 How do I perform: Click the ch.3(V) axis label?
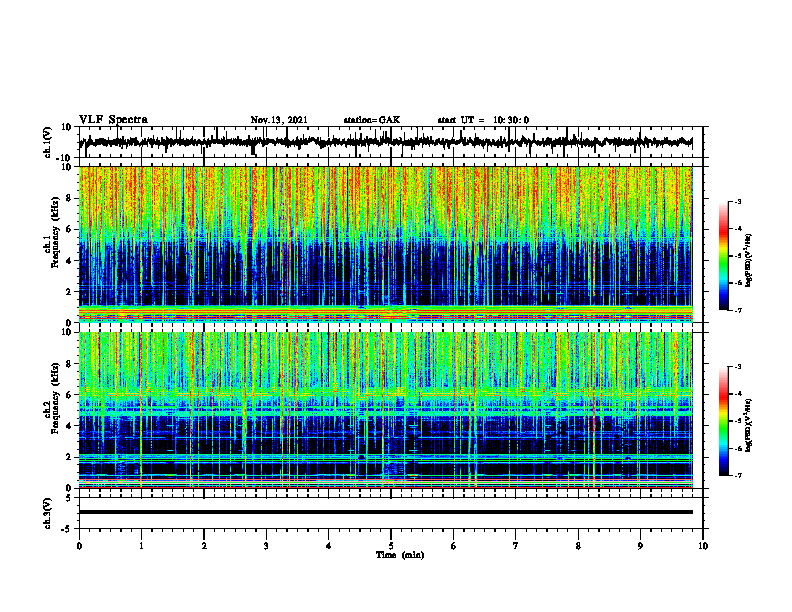pyautogui.click(x=48, y=513)
